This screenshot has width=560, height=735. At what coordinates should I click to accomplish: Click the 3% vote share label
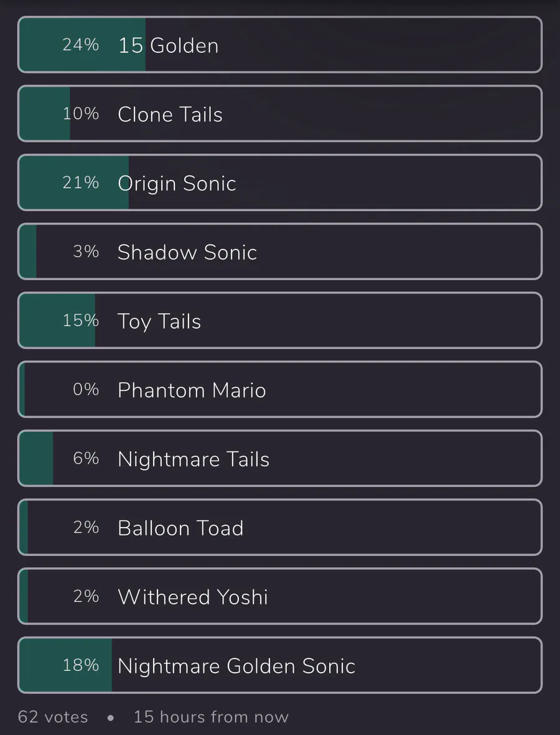[86, 252]
